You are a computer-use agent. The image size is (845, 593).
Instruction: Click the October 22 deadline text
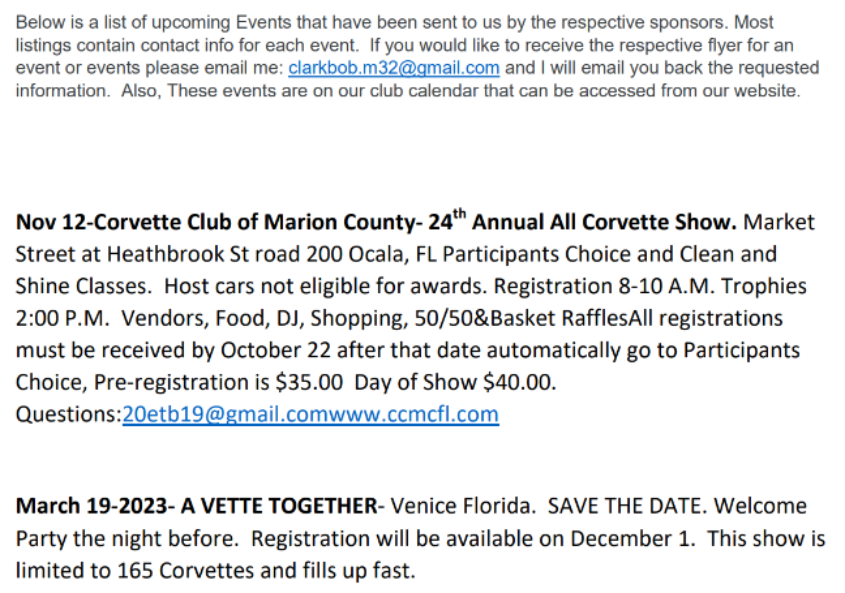pos(275,350)
